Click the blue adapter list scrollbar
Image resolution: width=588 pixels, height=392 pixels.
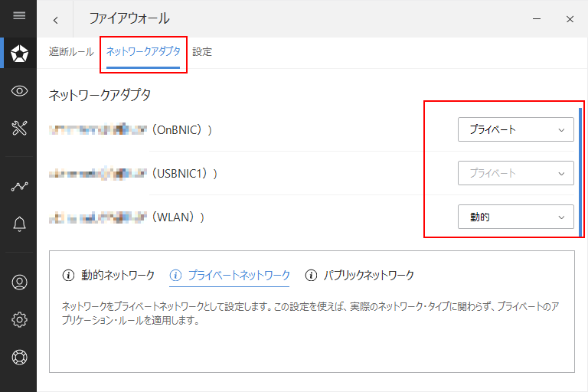pyautogui.click(x=580, y=172)
